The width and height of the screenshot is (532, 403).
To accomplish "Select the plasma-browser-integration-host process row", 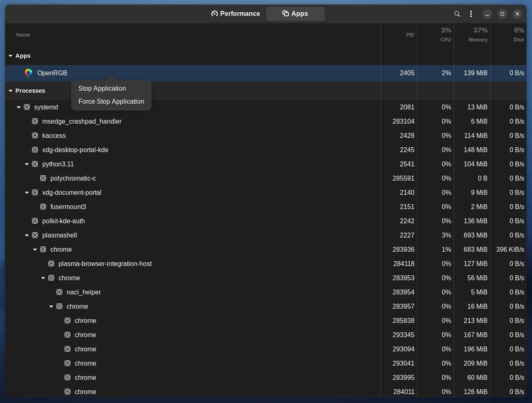I will click(x=105, y=264).
